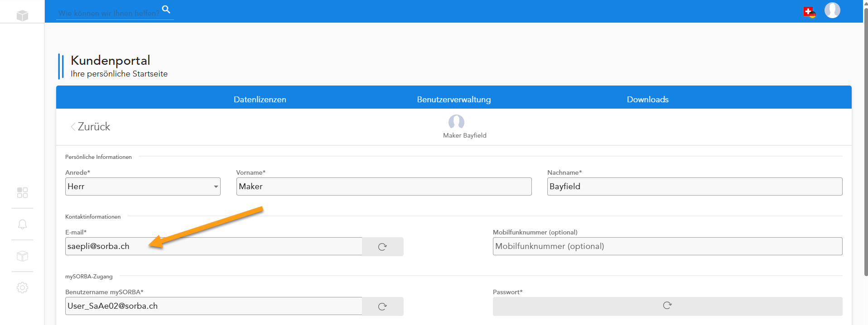Switch to the Datenlizenzen tab

point(260,100)
